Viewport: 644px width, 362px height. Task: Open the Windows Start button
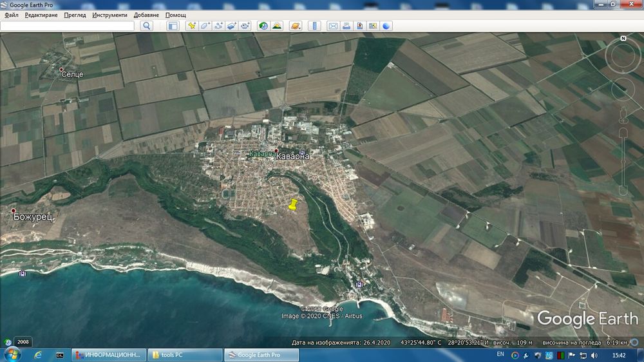[x=12, y=355]
